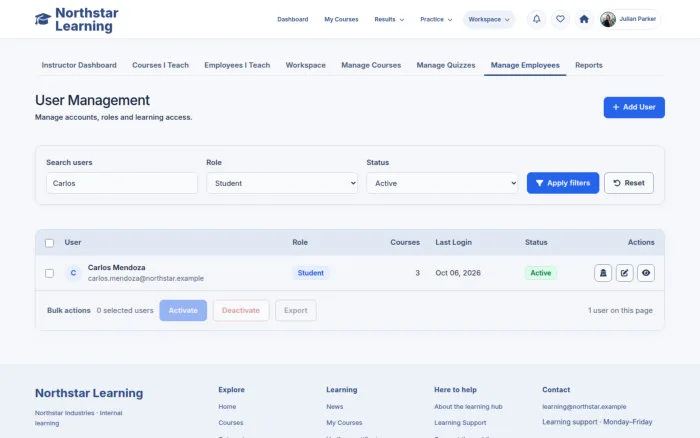Focus the Search users field
This screenshot has height=438, width=700.
click(122, 183)
